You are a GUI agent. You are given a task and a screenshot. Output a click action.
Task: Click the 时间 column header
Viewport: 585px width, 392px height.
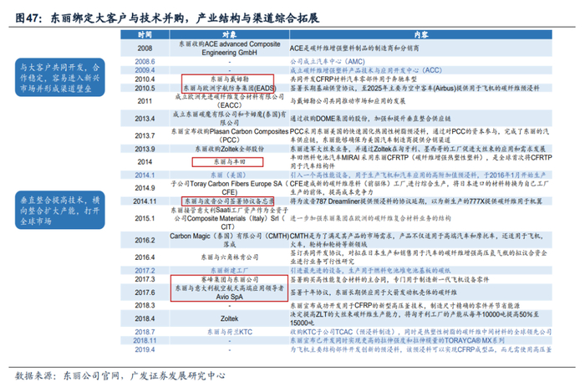[x=145, y=35]
